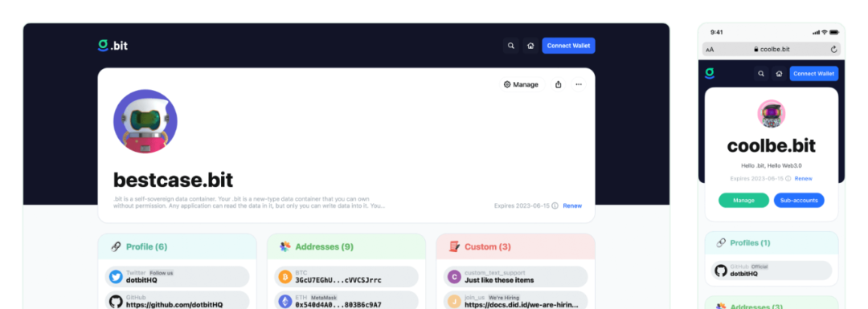The height and width of the screenshot is (309, 868).
Task: Click the Renew link on bestcase.bit card
Action: [x=572, y=205]
